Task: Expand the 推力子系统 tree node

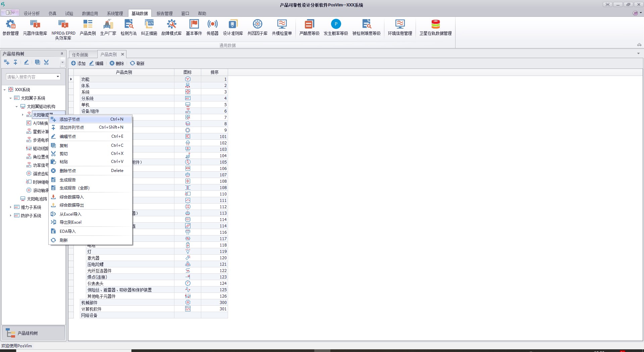Action: 10,207
